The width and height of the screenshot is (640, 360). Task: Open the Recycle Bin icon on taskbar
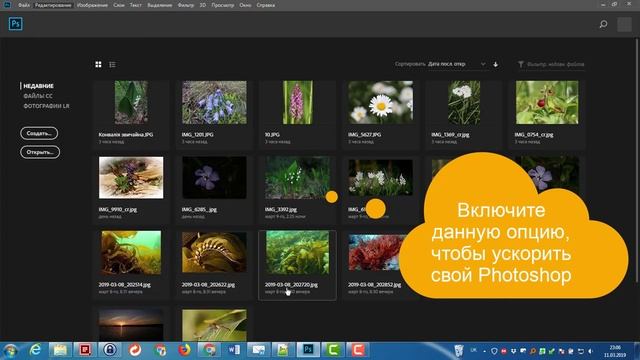pos(459,350)
